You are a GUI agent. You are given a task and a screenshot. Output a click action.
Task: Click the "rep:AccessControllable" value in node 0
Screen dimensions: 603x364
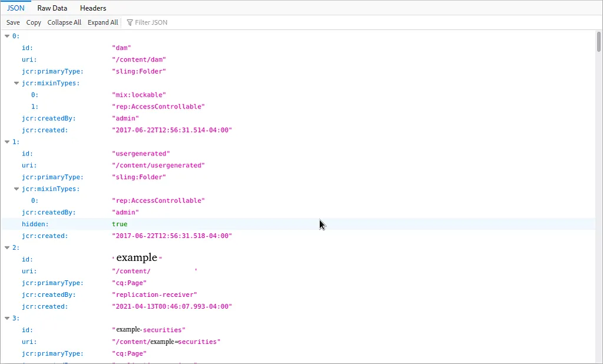click(158, 107)
